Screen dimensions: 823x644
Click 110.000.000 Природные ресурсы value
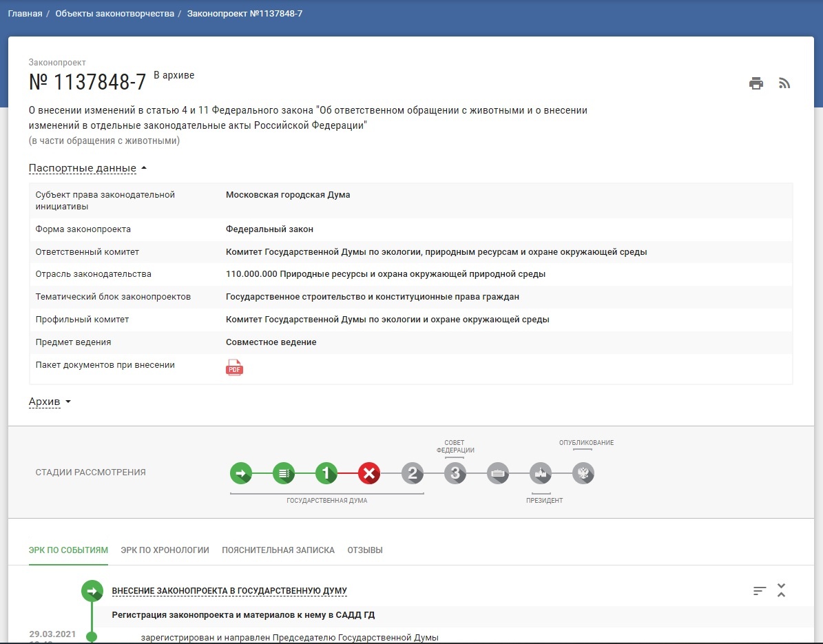pos(386,274)
